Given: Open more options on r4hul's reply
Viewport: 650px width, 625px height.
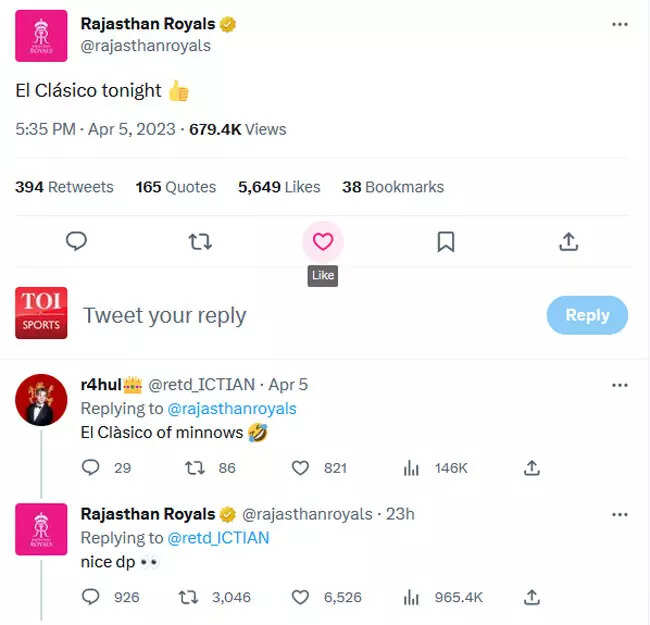Looking at the screenshot, I should pos(620,384).
